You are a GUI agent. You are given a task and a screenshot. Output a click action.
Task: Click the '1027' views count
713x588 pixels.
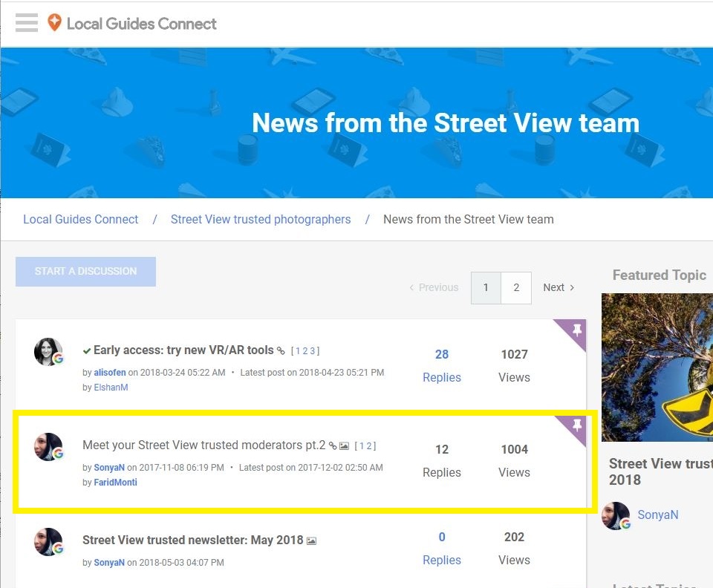tap(514, 354)
